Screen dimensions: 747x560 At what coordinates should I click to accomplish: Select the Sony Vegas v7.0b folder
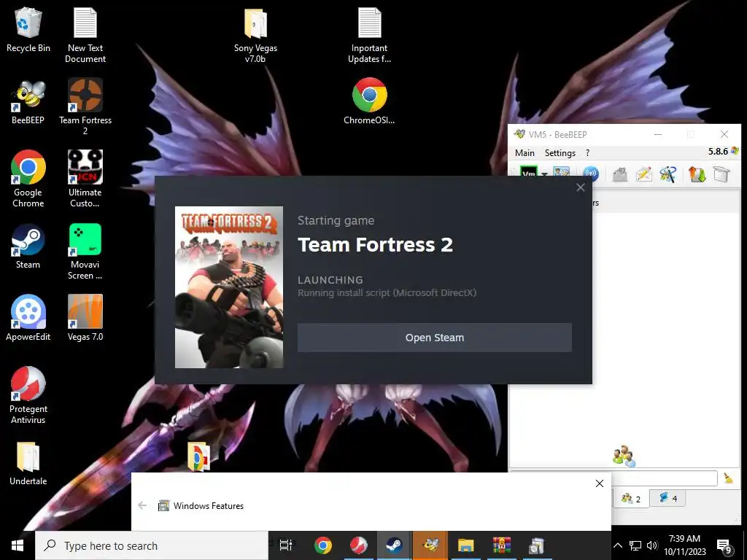255,34
